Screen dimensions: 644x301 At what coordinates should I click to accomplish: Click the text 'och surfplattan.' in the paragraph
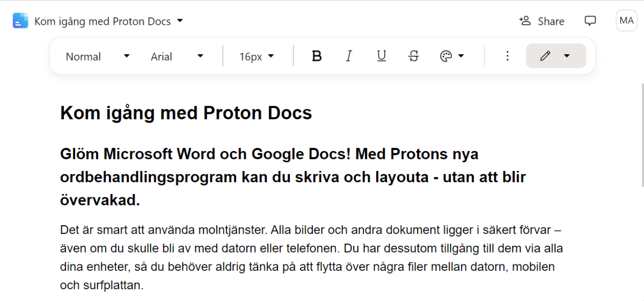pos(102,285)
